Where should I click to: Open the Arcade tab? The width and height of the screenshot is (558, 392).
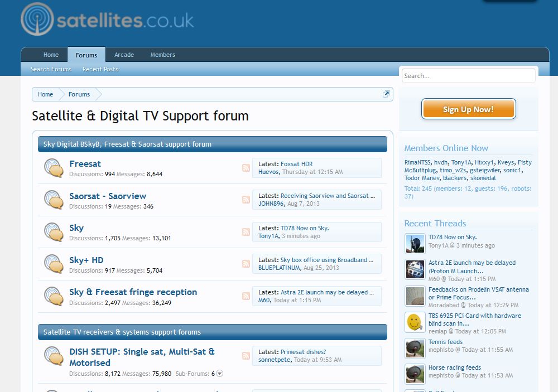(x=124, y=55)
